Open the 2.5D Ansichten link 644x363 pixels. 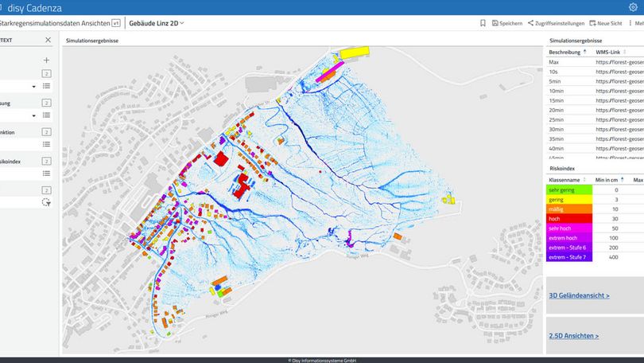tap(574, 337)
